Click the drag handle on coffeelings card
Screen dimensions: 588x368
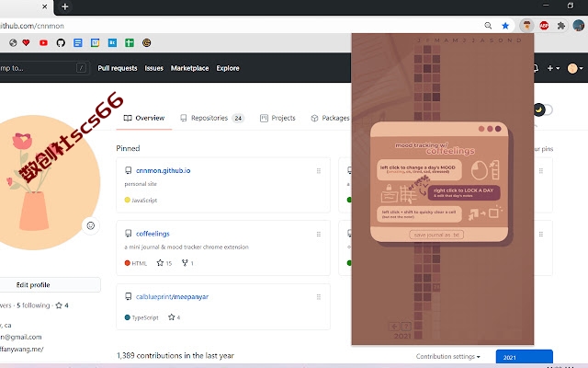[x=319, y=235]
